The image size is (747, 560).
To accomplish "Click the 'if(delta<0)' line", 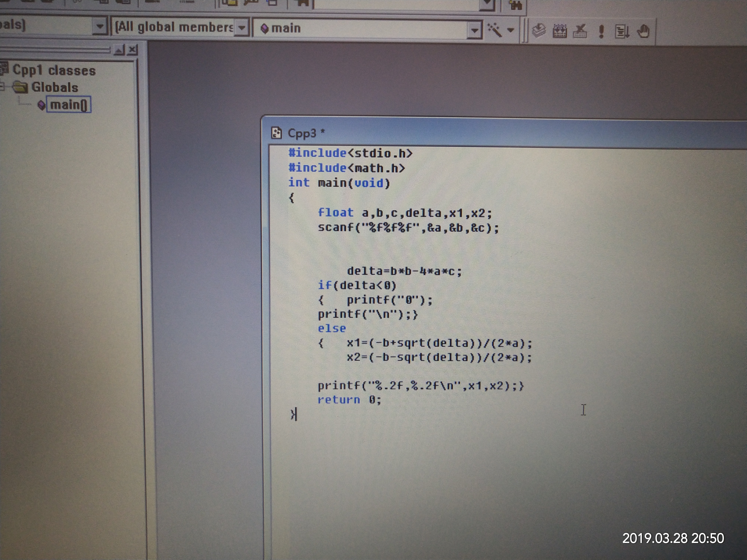I will [x=357, y=286].
